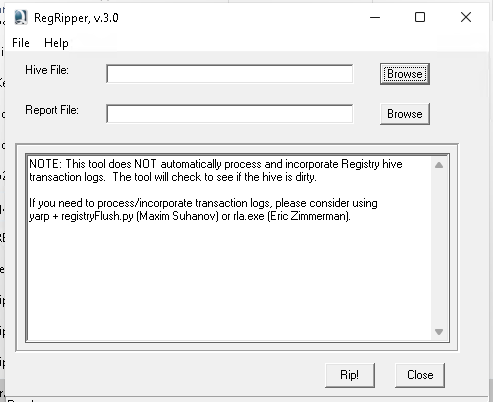Focus the Hive File text field
Image resolution: width=493 pixels, height=402 pixels.
pos(230,74)
